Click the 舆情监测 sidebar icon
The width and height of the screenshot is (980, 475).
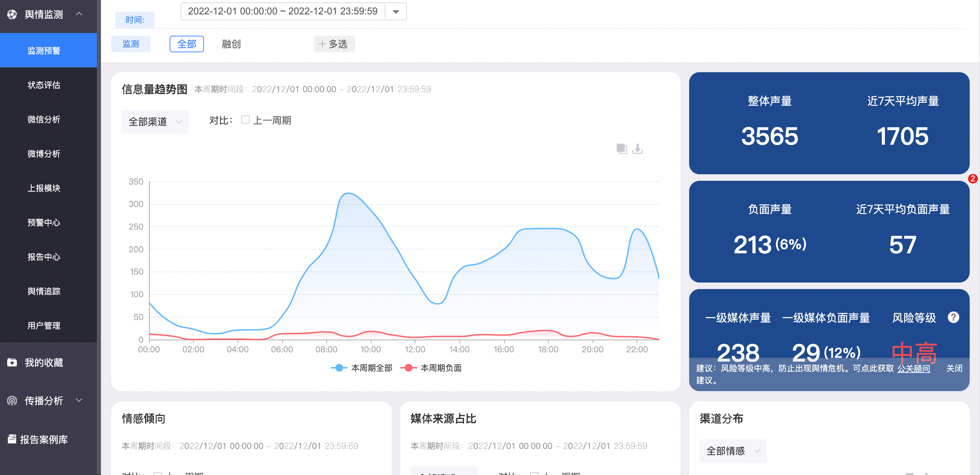coord(12,14)
